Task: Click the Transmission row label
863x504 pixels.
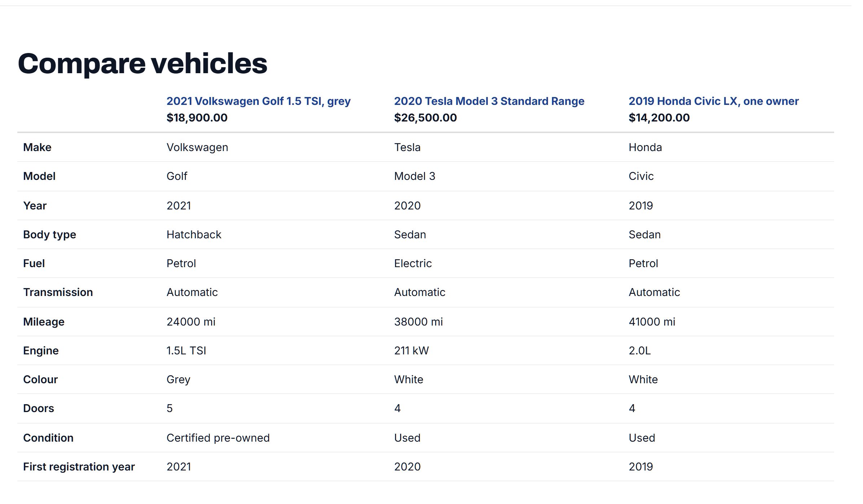Action: tap(58, 292)
